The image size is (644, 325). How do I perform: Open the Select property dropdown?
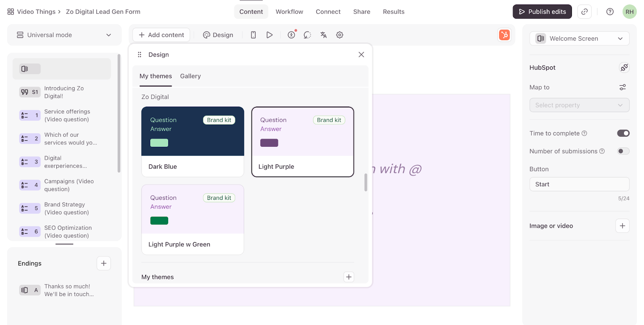tap(580, 105)
